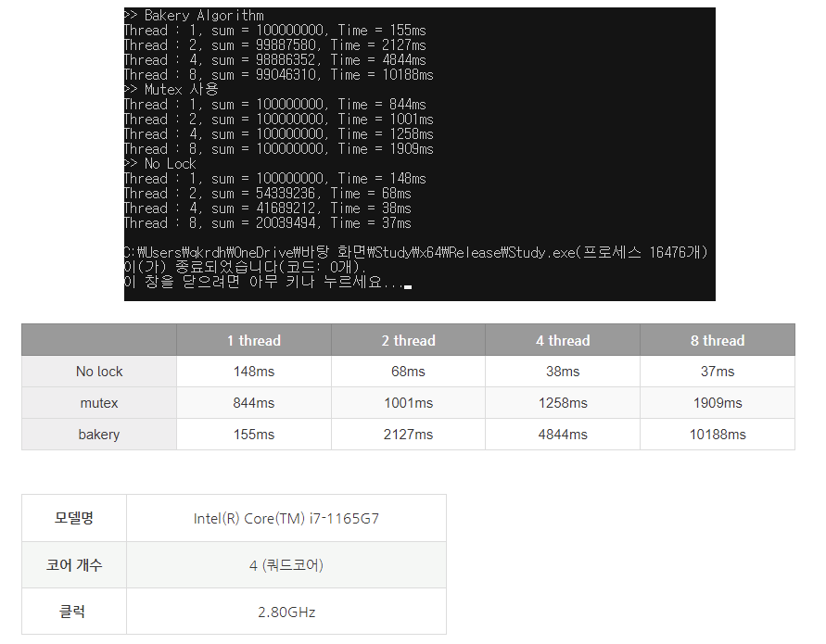
Task: Click the 68ms table cell
Action: click(408, 372)
